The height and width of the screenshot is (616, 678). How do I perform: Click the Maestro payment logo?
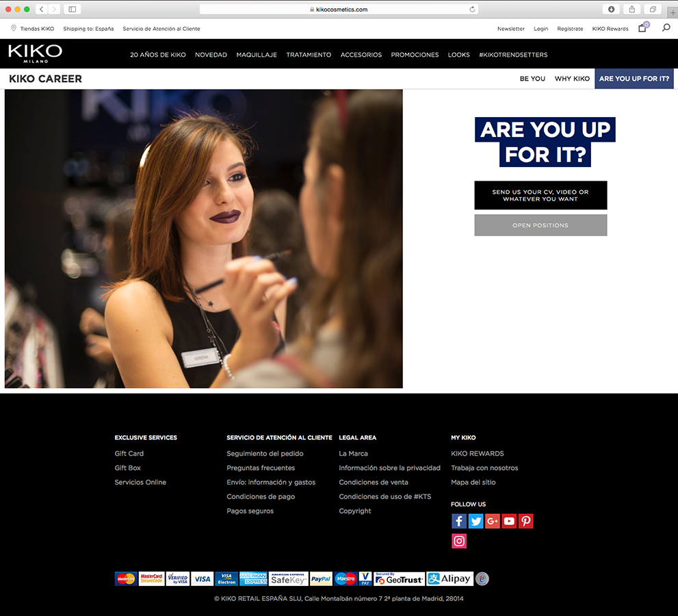point(345,579)
